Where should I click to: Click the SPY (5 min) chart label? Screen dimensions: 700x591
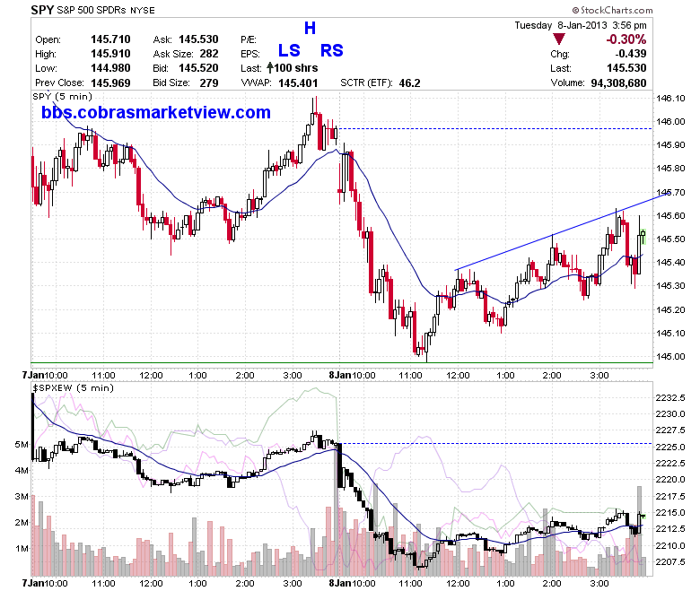[63, 96]
